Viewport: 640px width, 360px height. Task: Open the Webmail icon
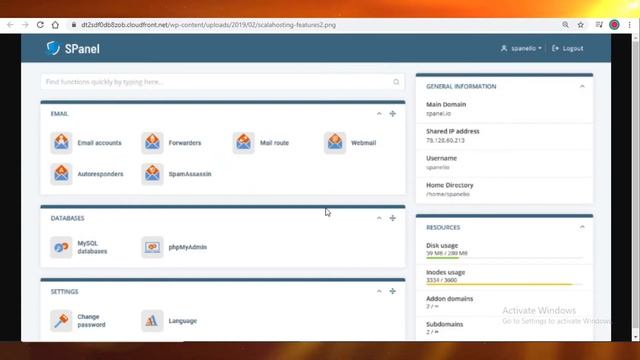point(335,143)
